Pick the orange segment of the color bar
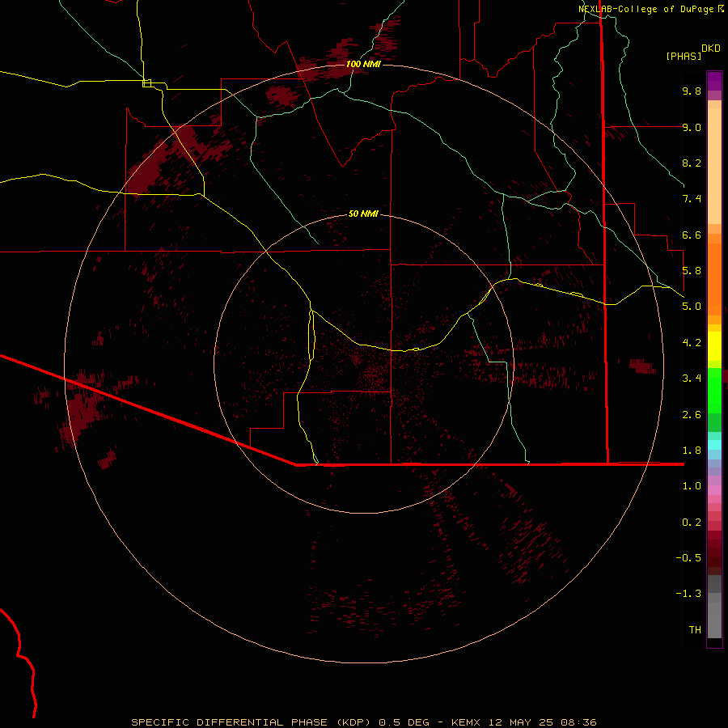The width and height of the screenshot is (728, 728). (x=714, y=280)
